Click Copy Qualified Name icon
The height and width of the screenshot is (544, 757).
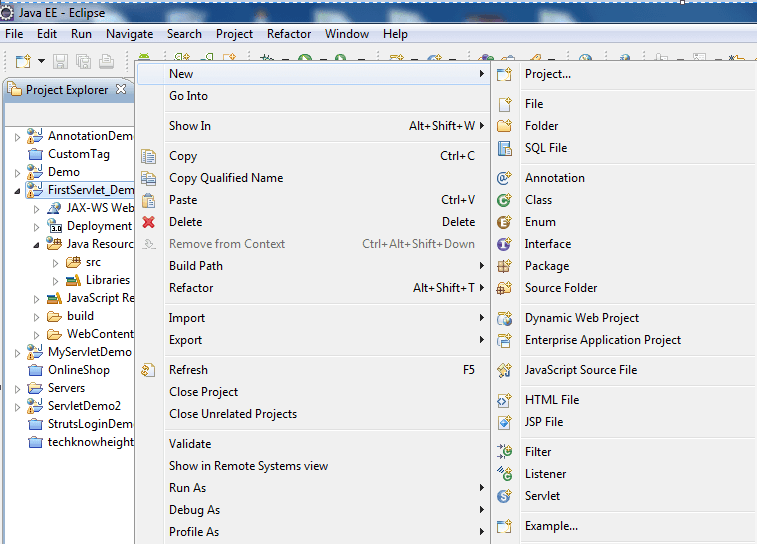tap(148, 178)
